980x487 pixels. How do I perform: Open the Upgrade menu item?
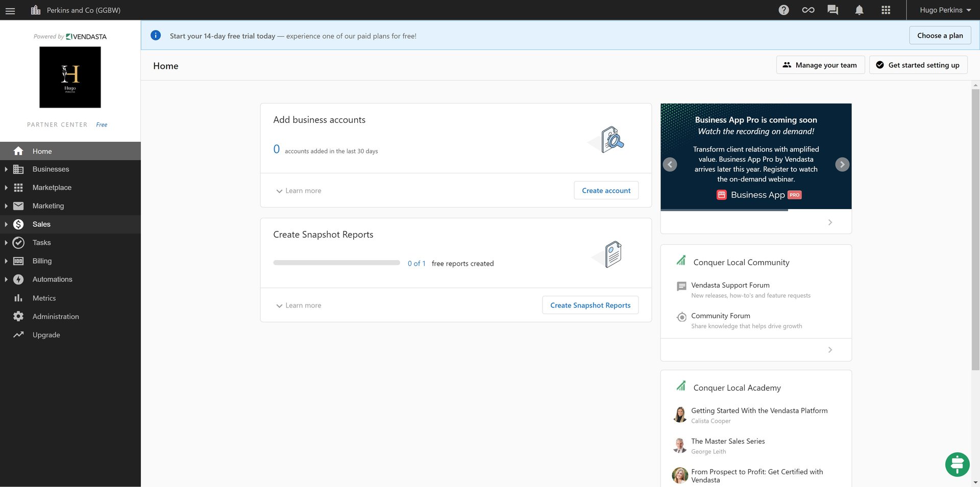(x=70, y=335)
